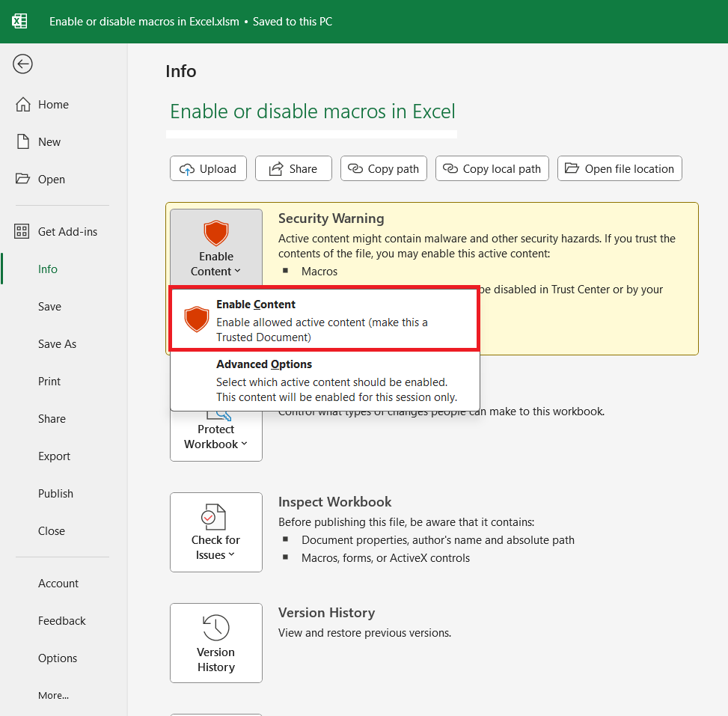This screenshot has width=728, height=716.
Task: Click the Check for Issues document icon
Action: point(213,517)
